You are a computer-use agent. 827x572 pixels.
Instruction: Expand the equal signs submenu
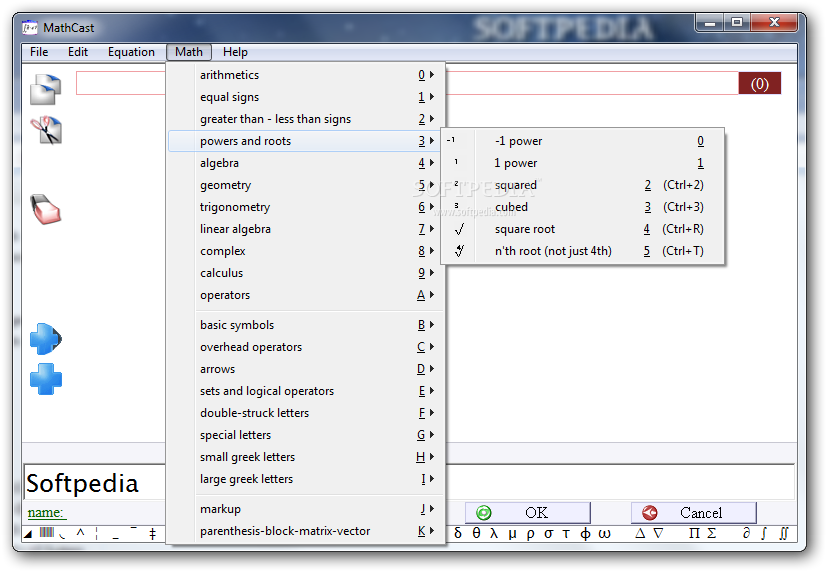[306, 97]
